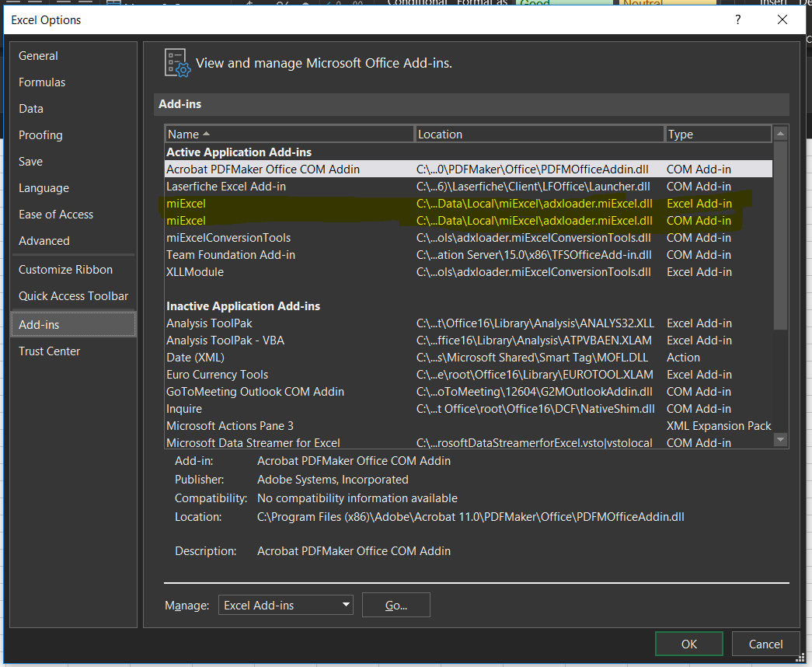Select the Analysis ToolPak - VBA row
Viewport: 812px width, 667px height.
point(469,340)
